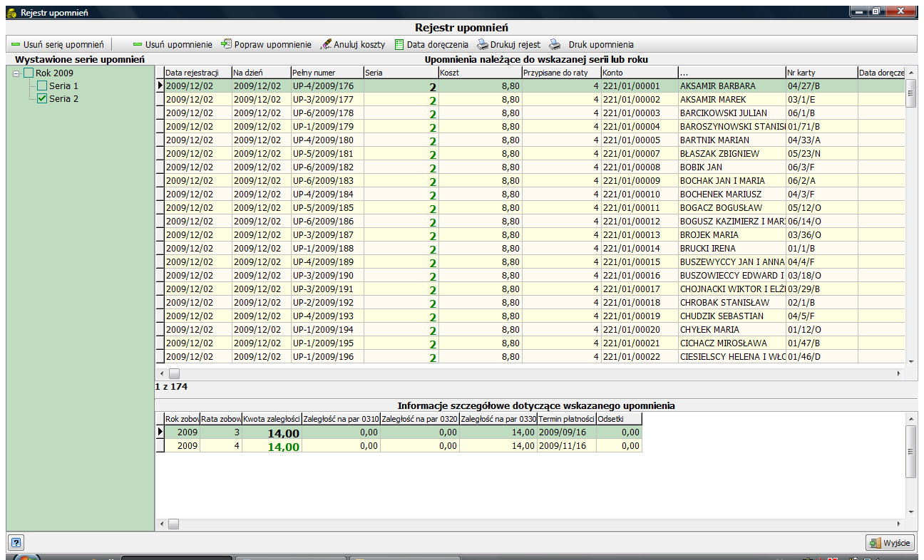Click the Nr karty column header

[821, 73]
